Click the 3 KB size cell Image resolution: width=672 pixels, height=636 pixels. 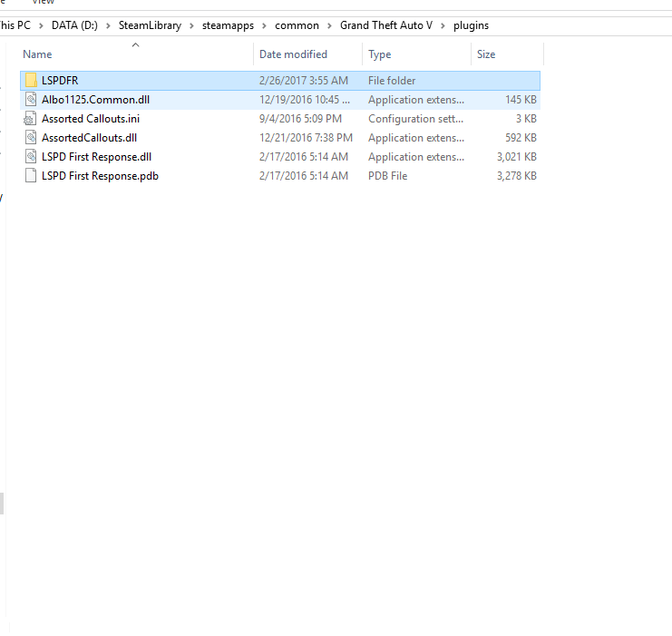[526, 118]
